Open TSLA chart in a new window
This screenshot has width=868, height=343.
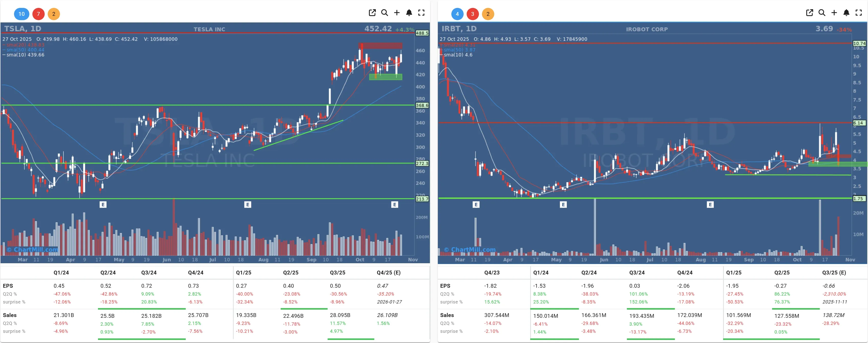[372, 13]
